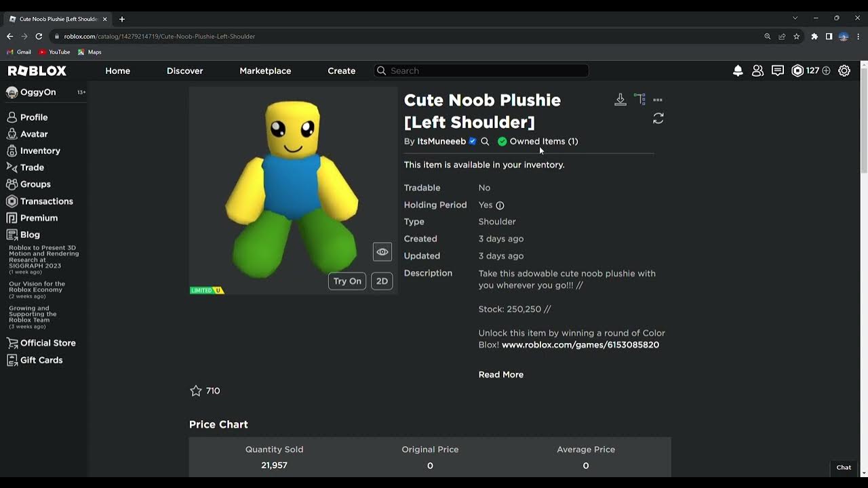
Task: Open the friends icon in the header
Action: click(x=757, y=70)
